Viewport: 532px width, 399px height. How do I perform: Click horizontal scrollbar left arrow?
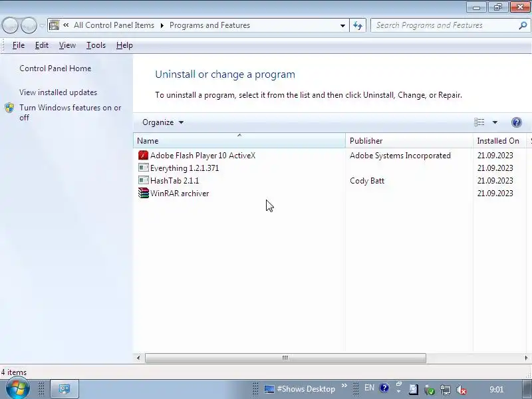138,358
